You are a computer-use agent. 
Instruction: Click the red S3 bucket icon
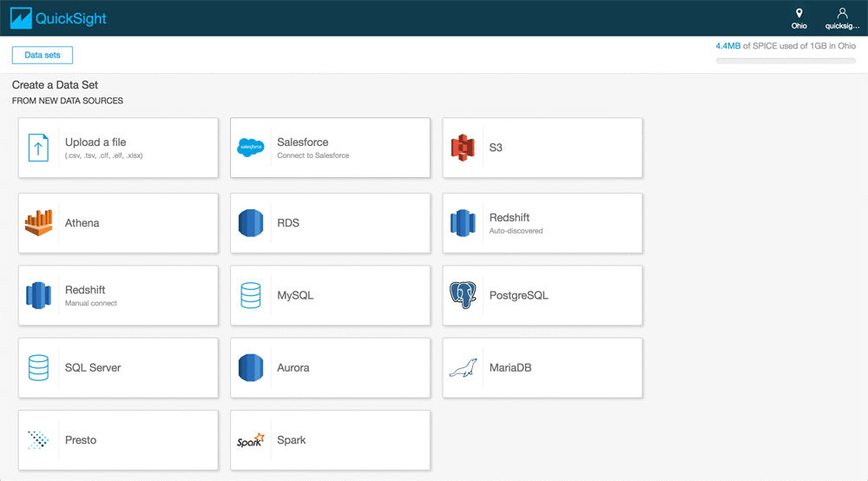(463, 148)
